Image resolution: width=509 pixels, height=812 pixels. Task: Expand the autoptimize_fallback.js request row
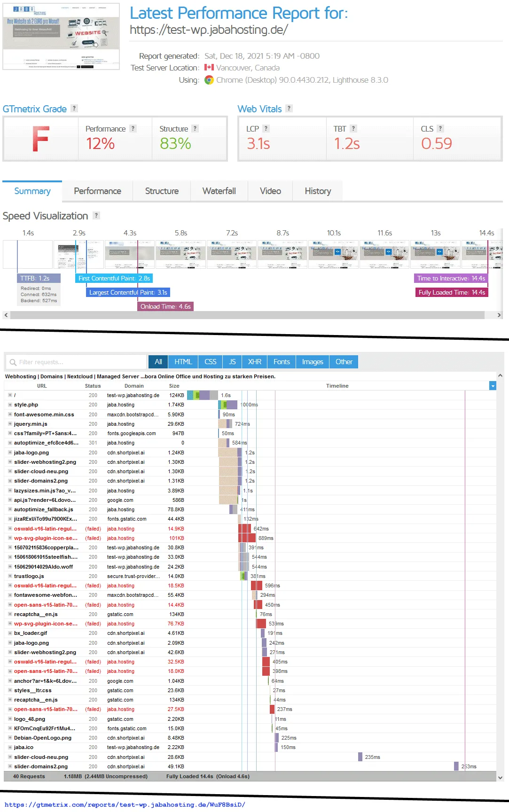tap(10, 509)
